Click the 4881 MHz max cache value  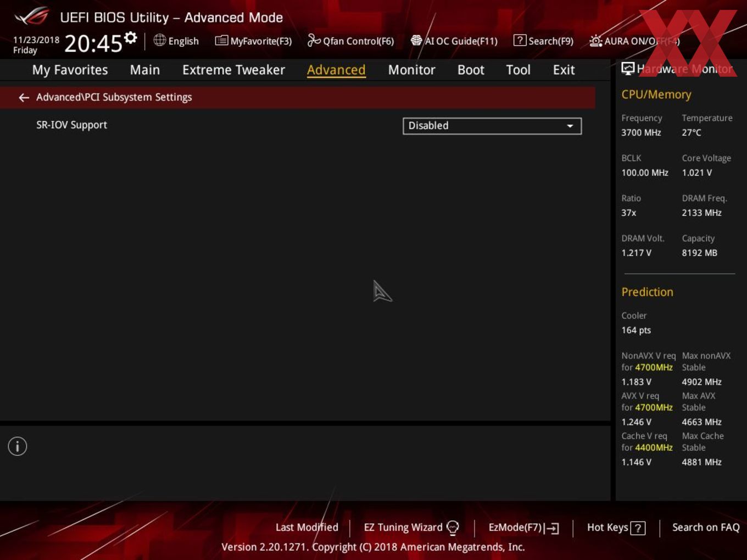702,462
